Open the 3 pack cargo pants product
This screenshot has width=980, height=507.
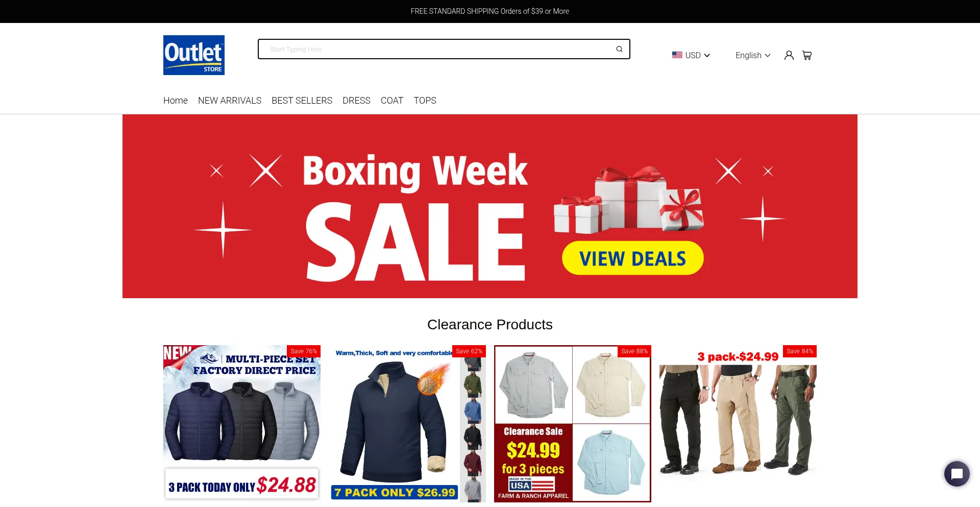point(738,424)
